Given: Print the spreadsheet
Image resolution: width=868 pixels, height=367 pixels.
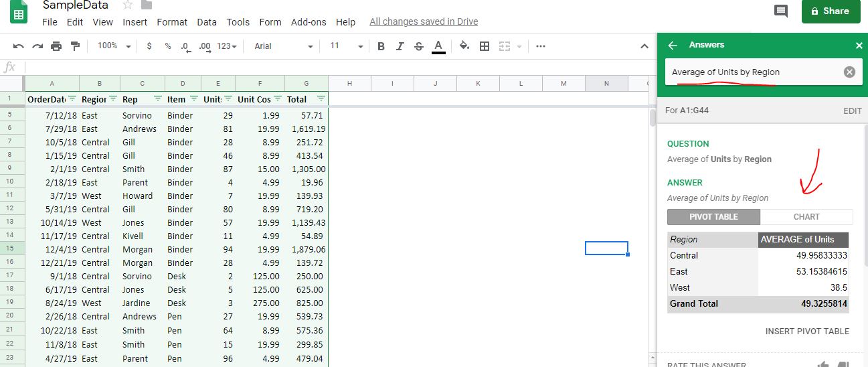Looking at the screenshot, I should point(56,46).
